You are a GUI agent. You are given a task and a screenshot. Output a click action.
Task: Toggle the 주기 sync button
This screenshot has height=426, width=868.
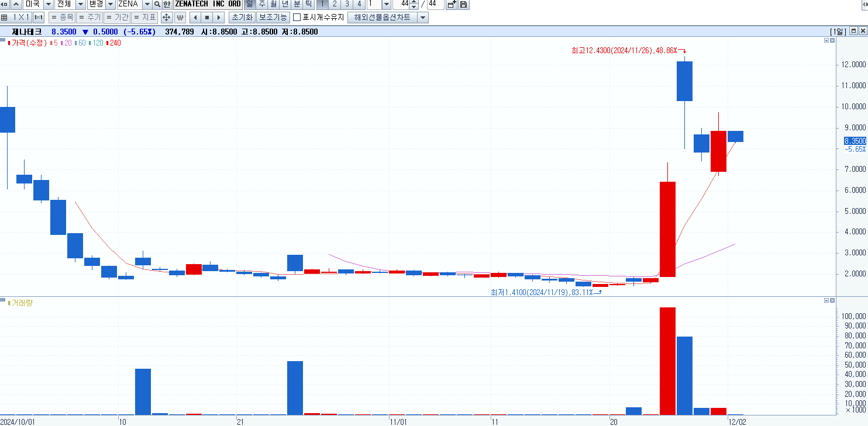(x=89, y=18)
